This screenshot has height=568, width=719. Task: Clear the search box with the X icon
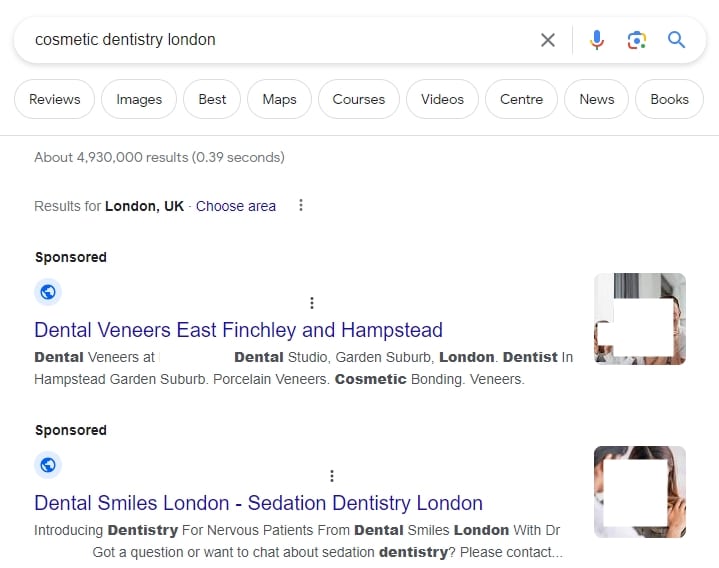[548, 40]
